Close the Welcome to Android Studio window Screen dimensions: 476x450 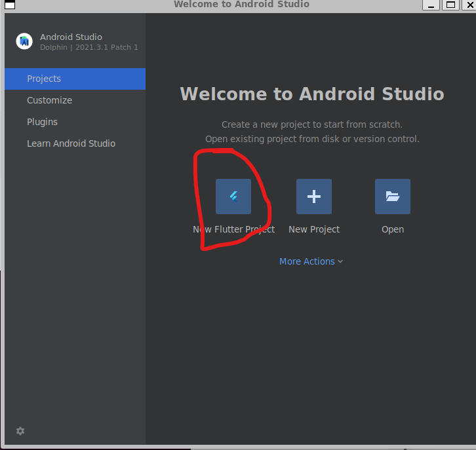(469, 5)
